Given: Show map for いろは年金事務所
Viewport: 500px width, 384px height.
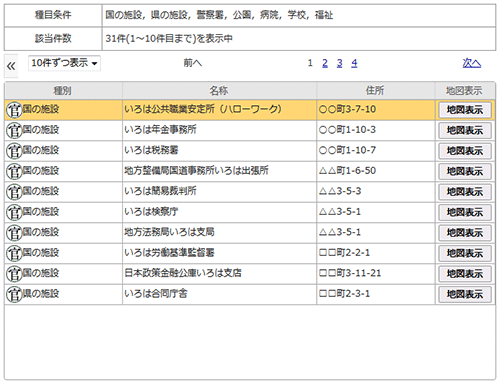Looking at the screenshot, I should pos(465,131).
